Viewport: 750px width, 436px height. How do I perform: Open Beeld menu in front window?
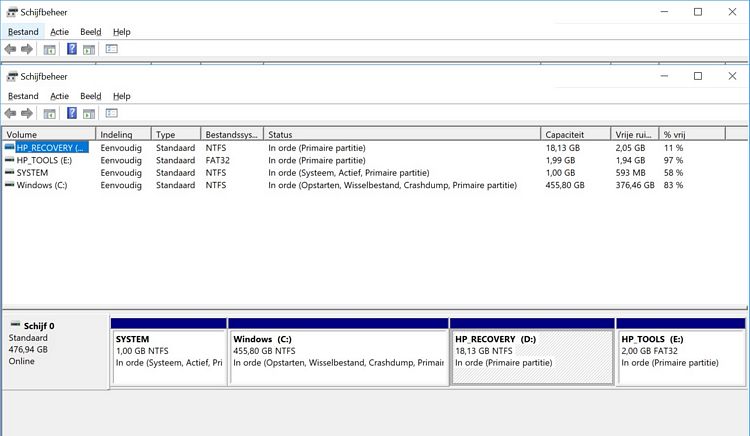tap(90, 96)
